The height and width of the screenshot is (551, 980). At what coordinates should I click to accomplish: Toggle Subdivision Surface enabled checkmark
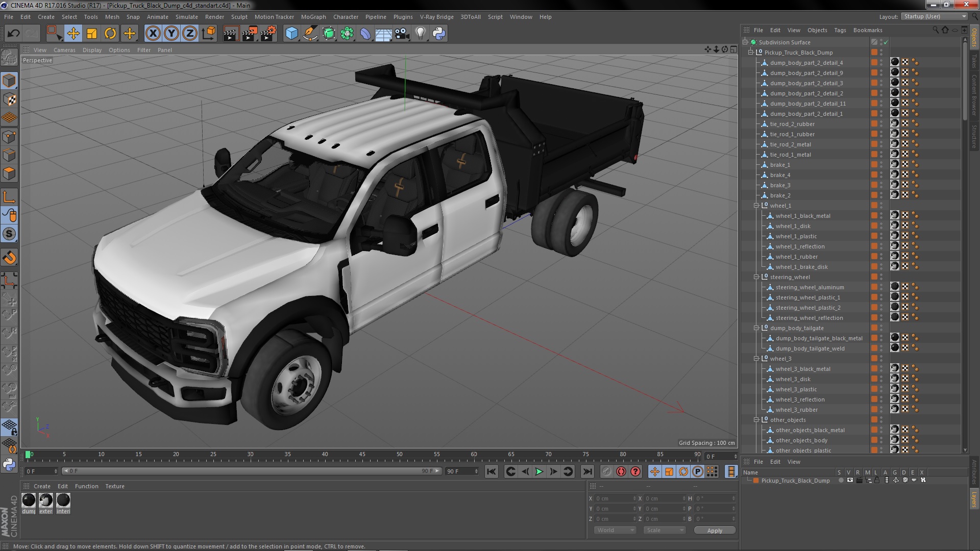(x=886, y=42)
